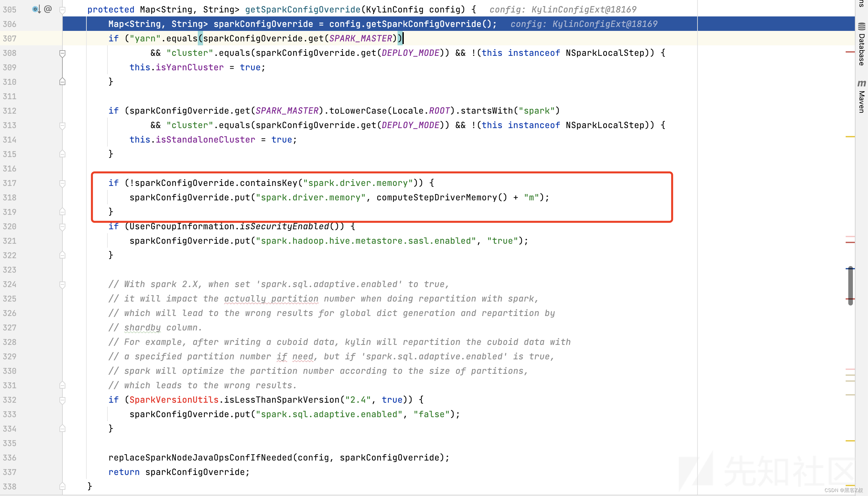
Task: Collapse the if block using fold marker at line 308
Action: click(x=62, y=53)
